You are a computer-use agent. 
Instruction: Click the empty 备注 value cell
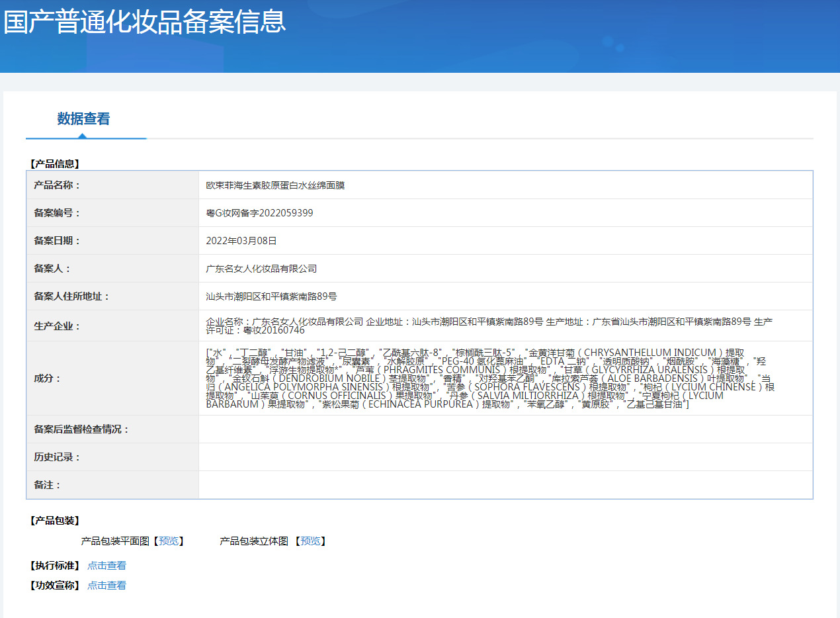point(505,485)
